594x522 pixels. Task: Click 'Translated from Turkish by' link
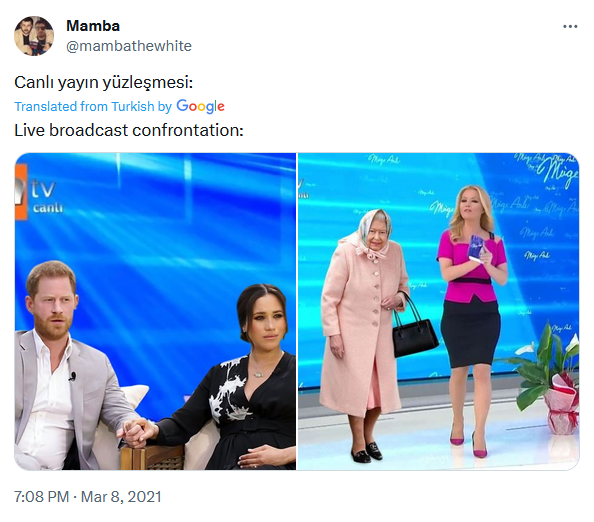93,106
